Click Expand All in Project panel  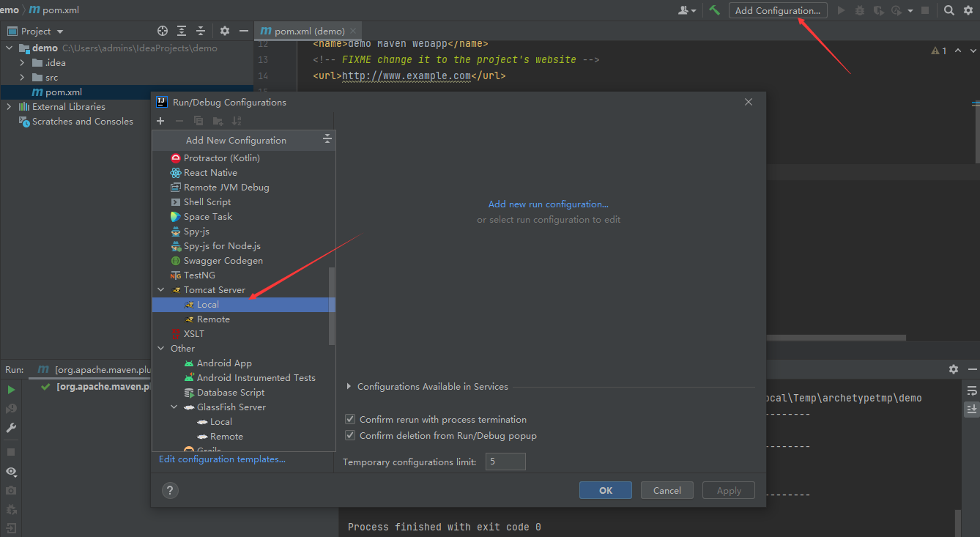(182, 31)
